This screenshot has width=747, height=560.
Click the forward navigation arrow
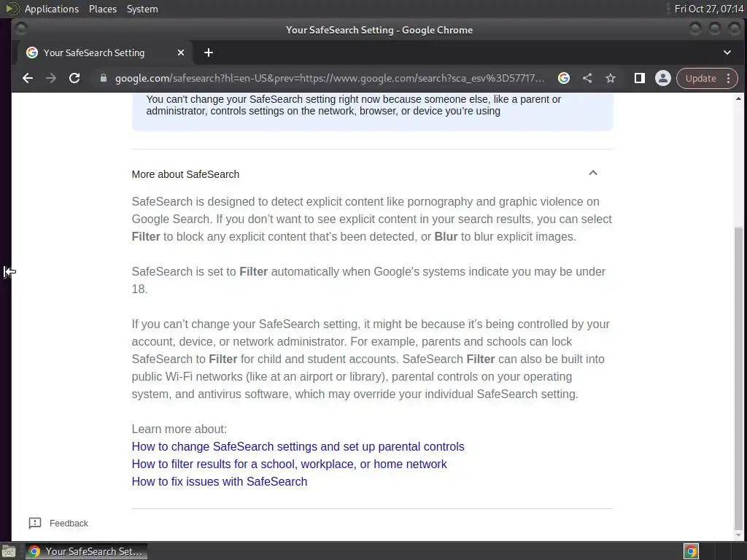[51, 78]
